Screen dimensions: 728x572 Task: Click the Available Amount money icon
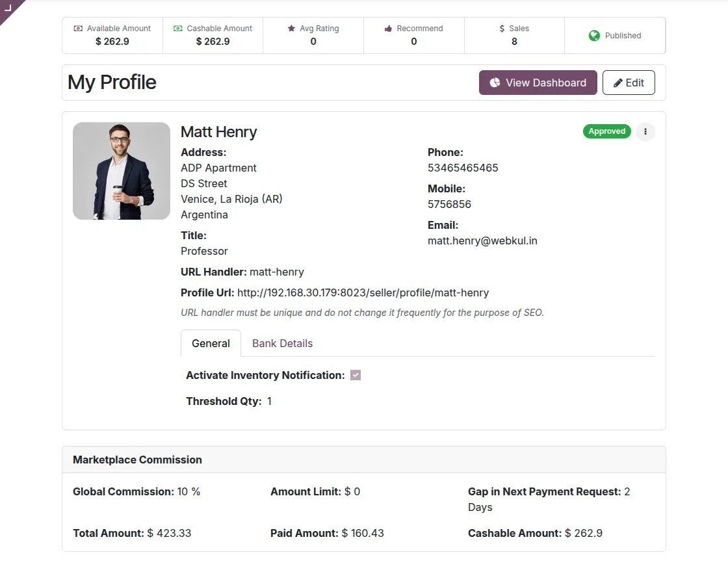click(78, 29)
